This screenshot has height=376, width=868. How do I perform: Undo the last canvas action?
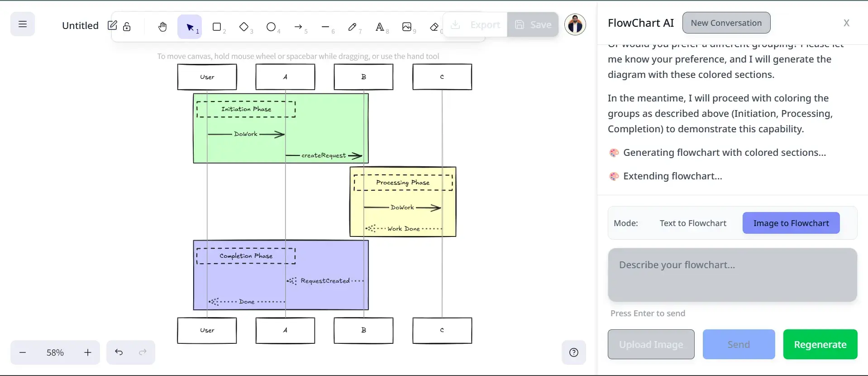[x=119, y=352]
